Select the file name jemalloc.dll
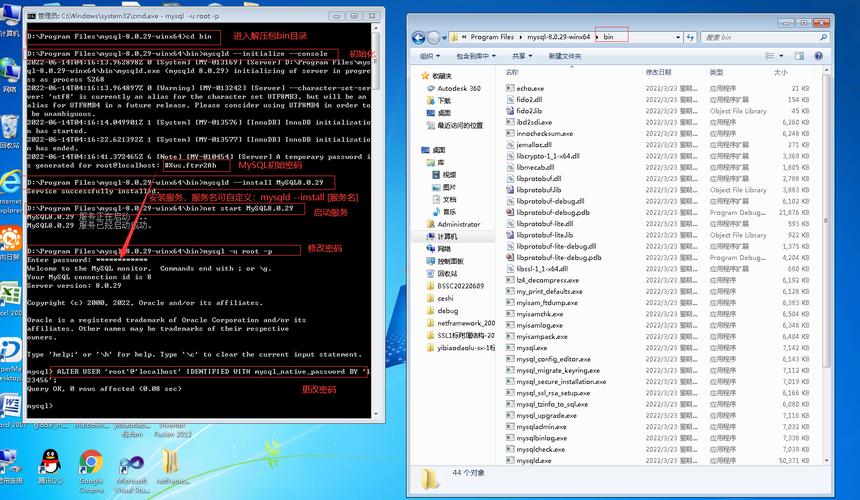Image resolution: width=860 pixels, height=500 pixels. click(534, 145)
